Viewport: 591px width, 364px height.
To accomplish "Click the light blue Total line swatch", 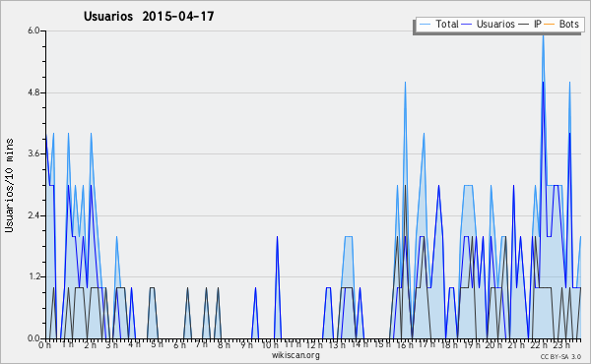I will point(425,25).
